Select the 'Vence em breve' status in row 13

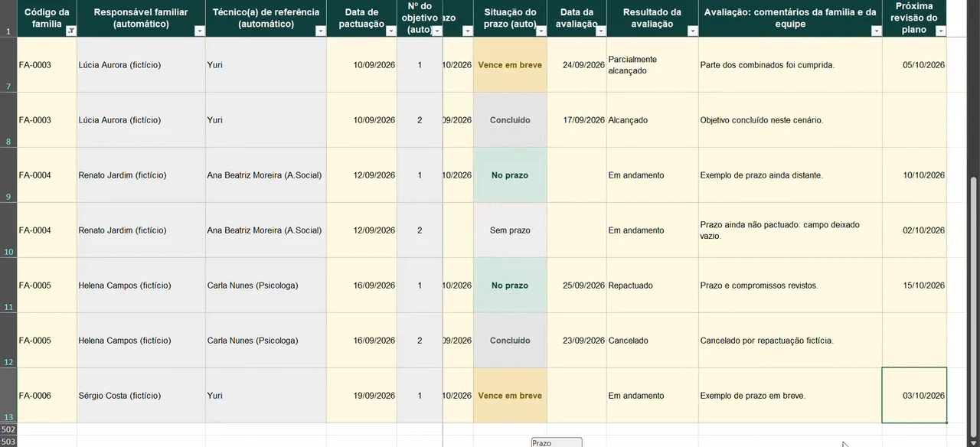point(510,396)
